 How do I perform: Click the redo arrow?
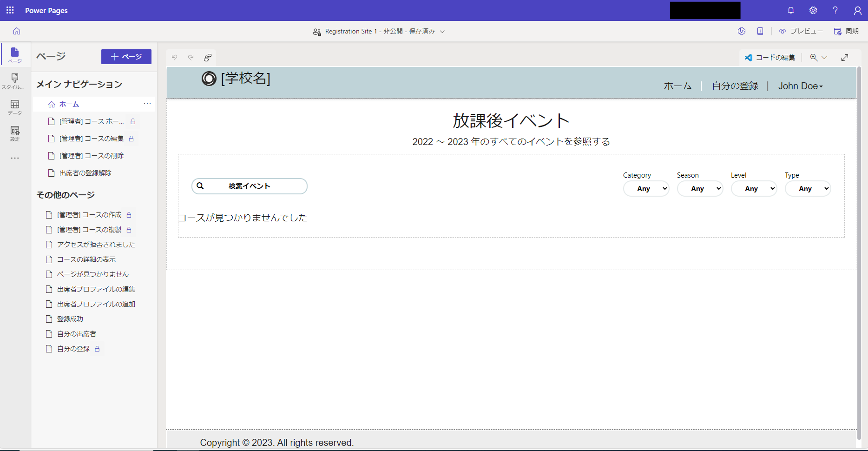coord(191,57)
